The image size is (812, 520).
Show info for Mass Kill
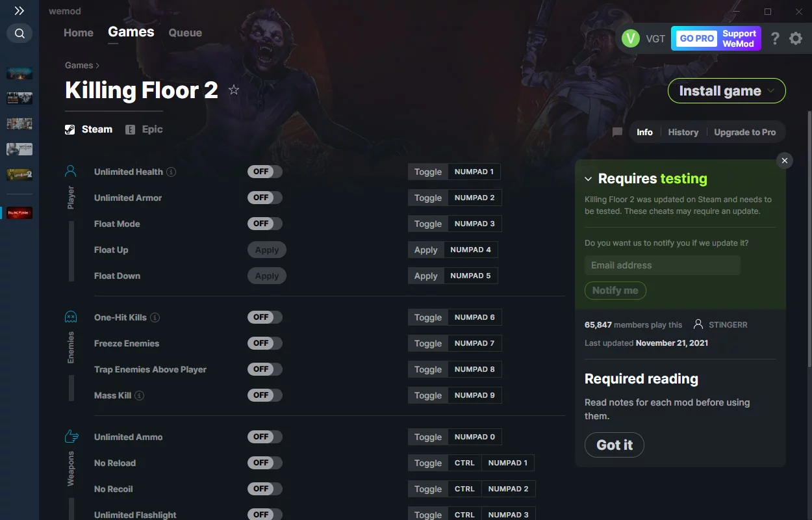(x=139, y=396)
